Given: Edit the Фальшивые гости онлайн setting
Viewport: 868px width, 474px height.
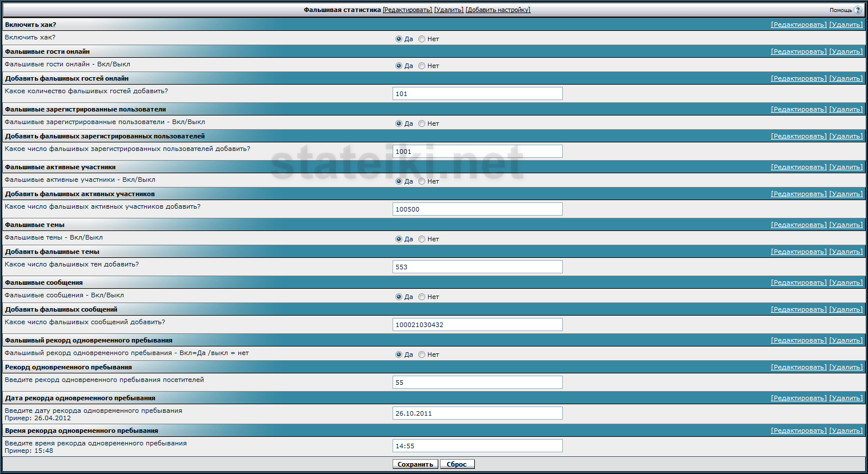Looking at the screenshot, I should pyautogui.click(x=799, y=51).
